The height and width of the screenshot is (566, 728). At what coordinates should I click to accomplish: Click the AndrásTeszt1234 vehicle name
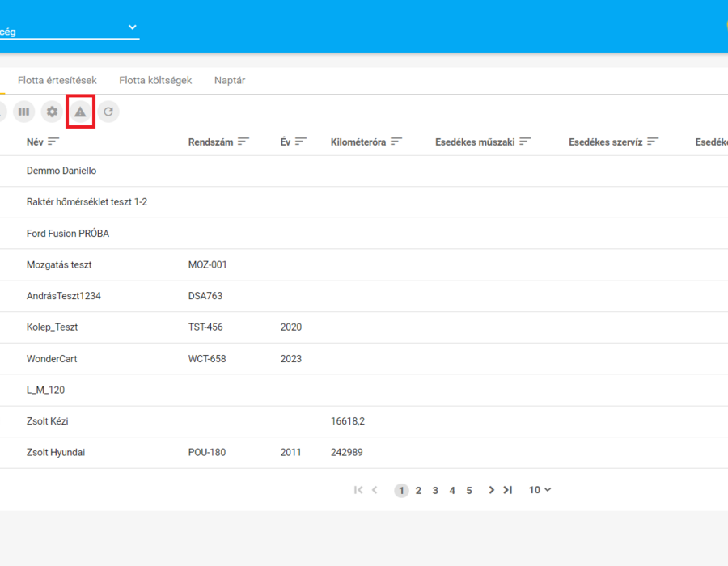click(64, 296)
